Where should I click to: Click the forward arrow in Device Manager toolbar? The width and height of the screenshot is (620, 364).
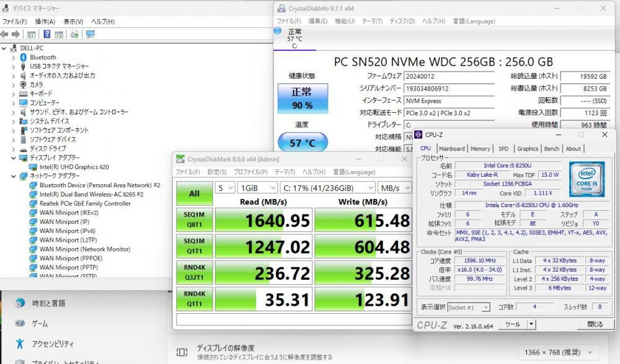click(16, 35)
